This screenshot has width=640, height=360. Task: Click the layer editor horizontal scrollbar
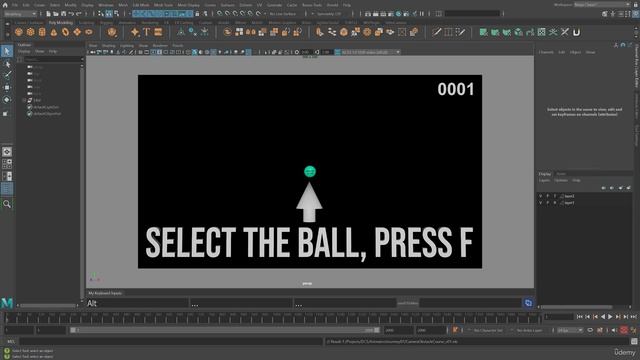(x=577, y=307)
